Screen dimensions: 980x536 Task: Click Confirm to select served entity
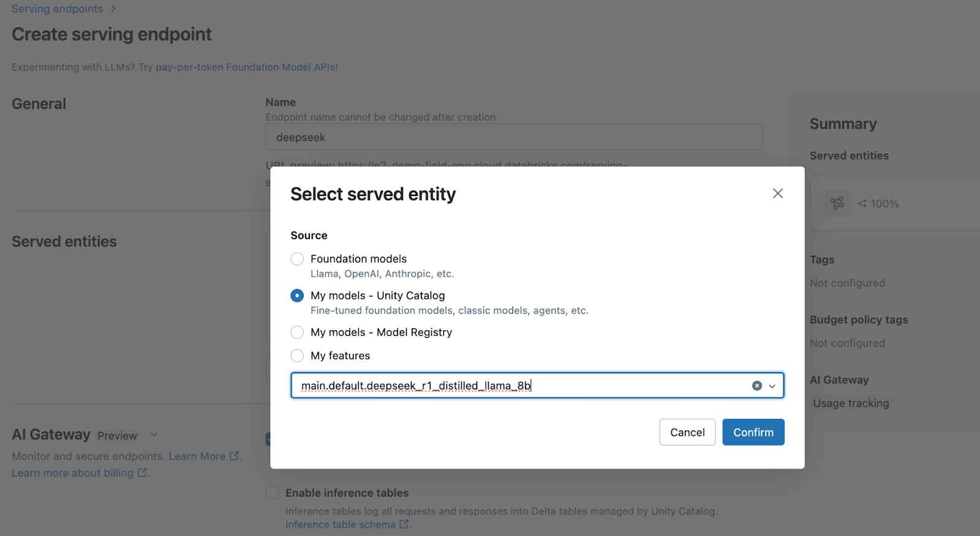click(x=753, y=432)
